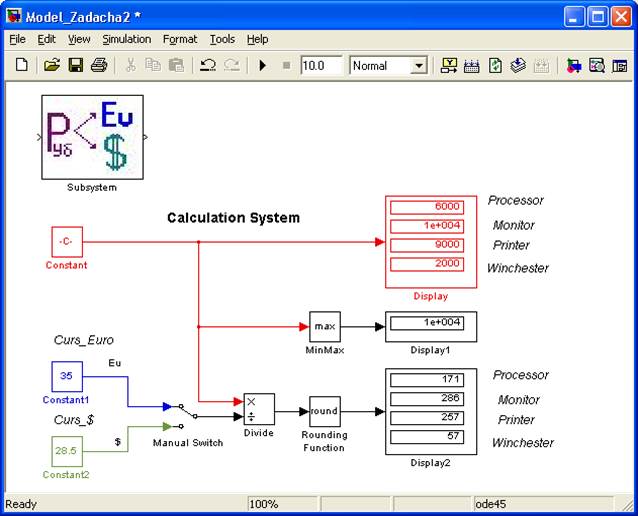Select the max MinMax block
This screenshot has height=516, width=638.
point(325,326)
